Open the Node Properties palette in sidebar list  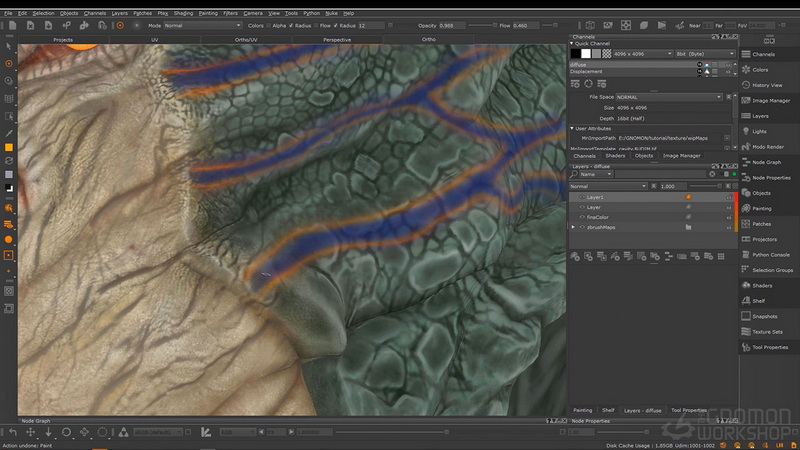(768, 178)
